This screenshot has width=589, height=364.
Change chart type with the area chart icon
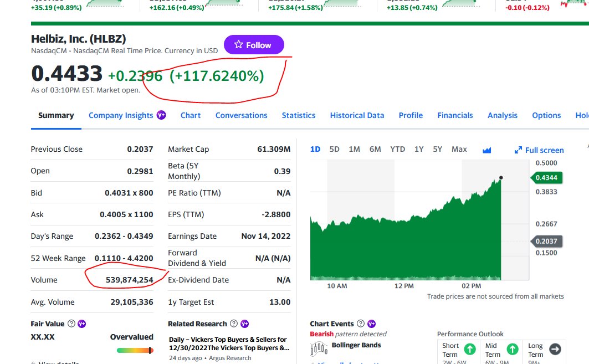[487, 150]
